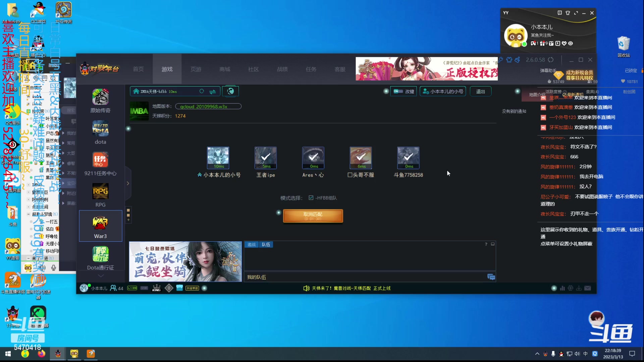
Task: Open the 战绩 tab
Action: (282, 69)
